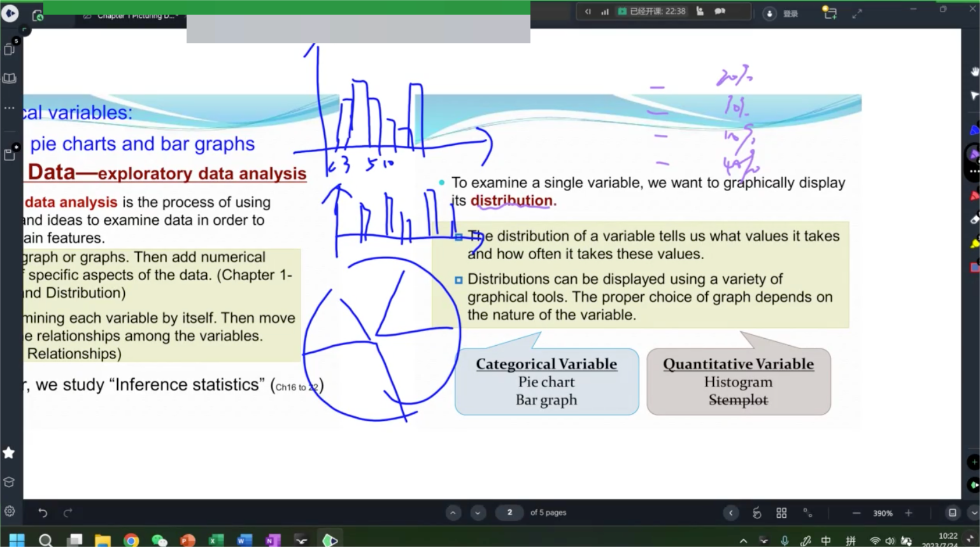Open the grid thumbnail view of pages
This screenshot has height=547, width=980.
[781, 513]
